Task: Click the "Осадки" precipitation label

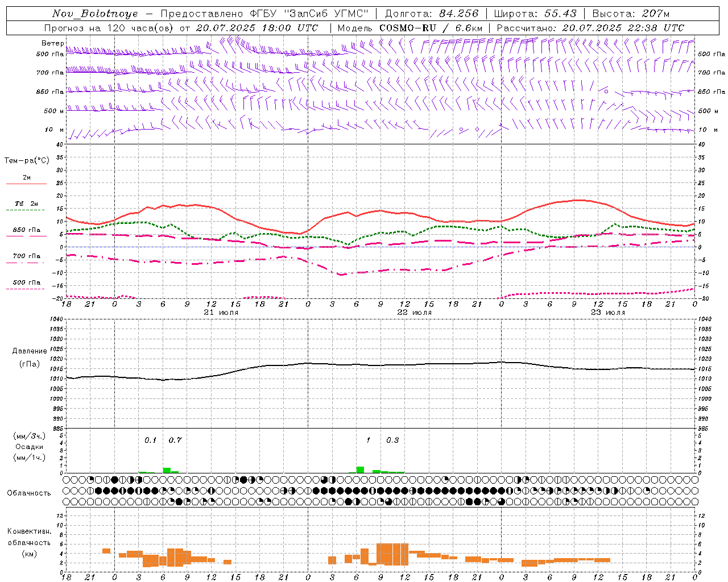Action: pyautogui.click(x=30, y=447)
